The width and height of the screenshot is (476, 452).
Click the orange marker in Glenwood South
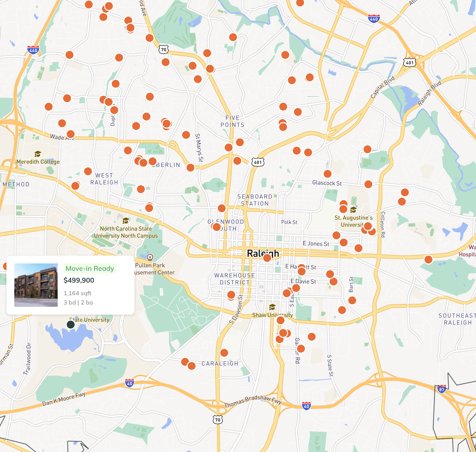tap(217, 227)
